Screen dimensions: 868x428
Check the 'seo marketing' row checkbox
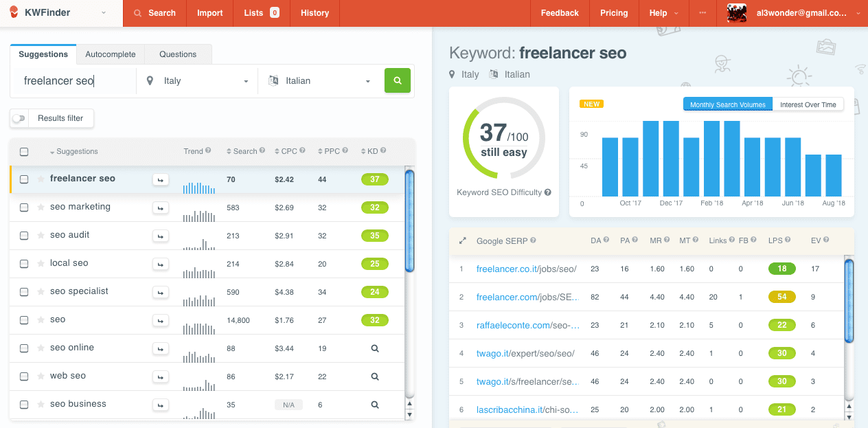[24, 207]
